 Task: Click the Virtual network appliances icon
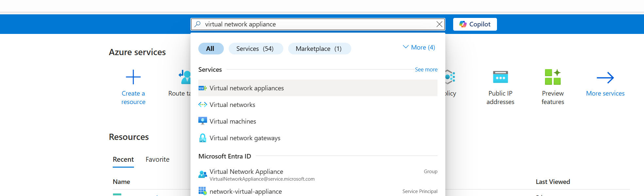click(203, 88)
